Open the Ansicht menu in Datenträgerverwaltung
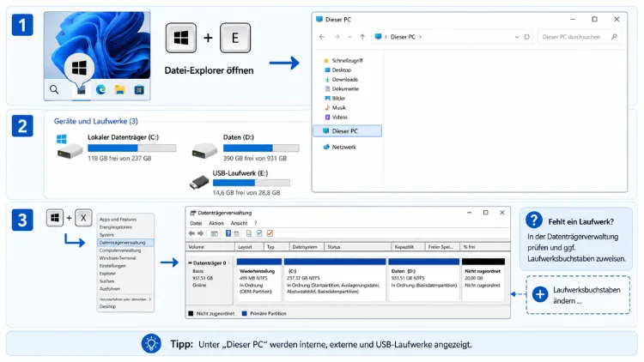The image size is (644, 362). point(239,223)
